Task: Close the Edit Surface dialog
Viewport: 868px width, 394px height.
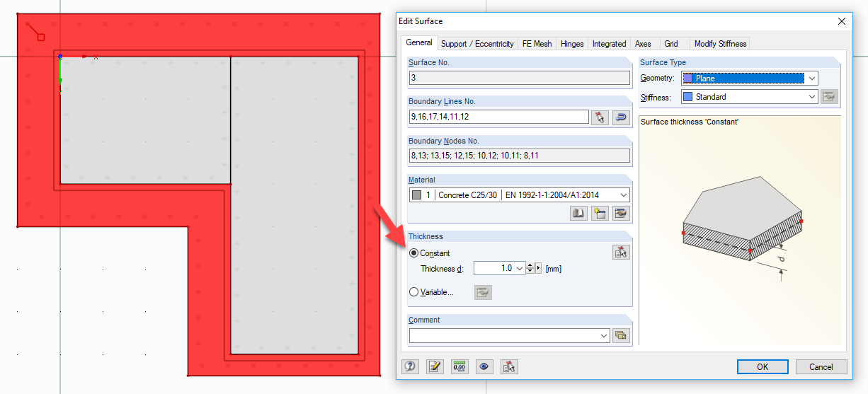Action: click(x=842, y=21)
